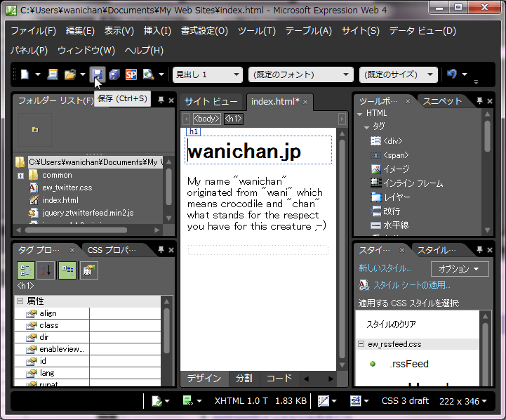Select the <h1> tag in breadcrumb
Screen dimensions: 506x420
[x=233, y=119]
